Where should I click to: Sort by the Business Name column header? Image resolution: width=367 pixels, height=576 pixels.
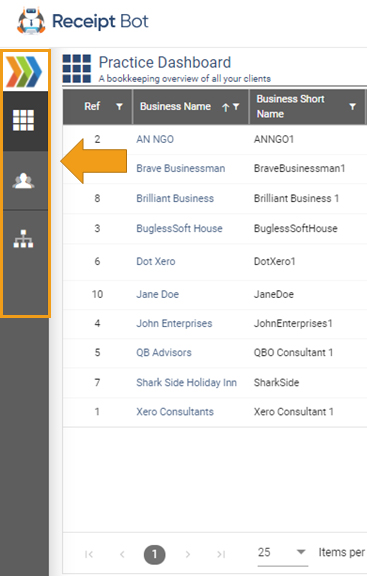(175, 107)
